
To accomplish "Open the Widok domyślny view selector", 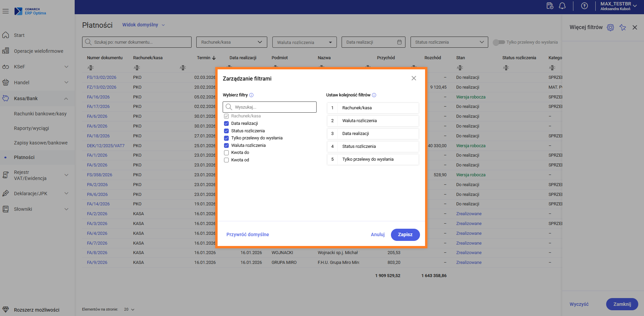I will pos(143,25).
